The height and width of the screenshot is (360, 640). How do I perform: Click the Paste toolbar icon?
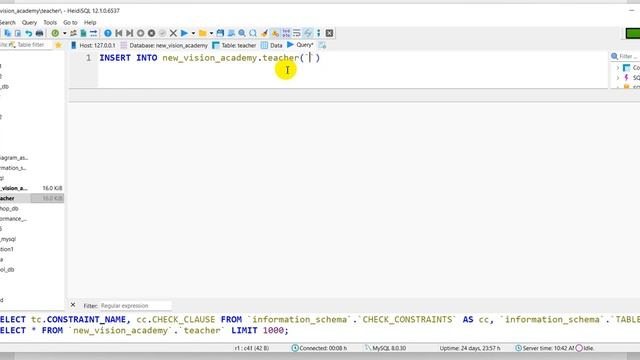pos(18,33)
